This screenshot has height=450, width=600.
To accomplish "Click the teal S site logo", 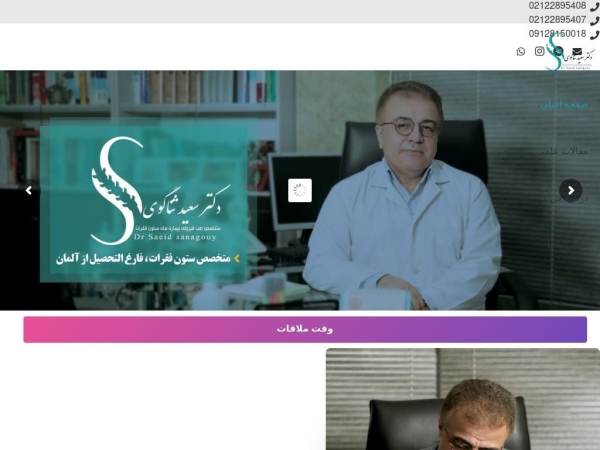I will tap(569, 53).
